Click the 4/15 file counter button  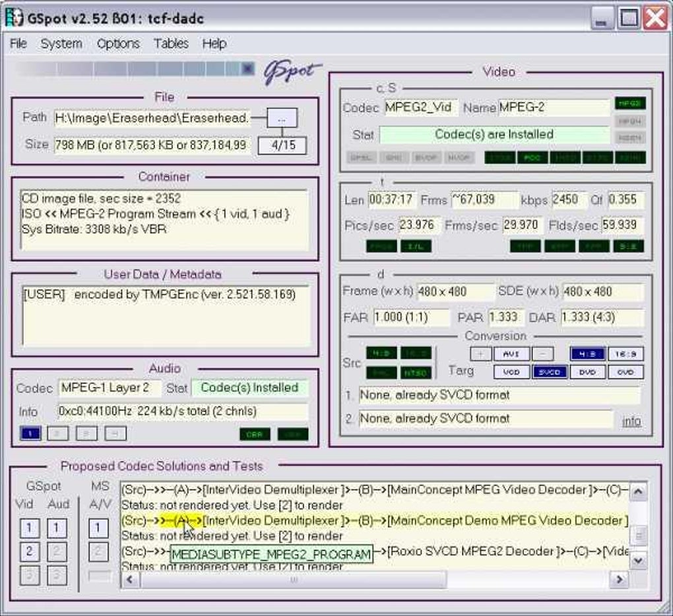tap(282, 145)
